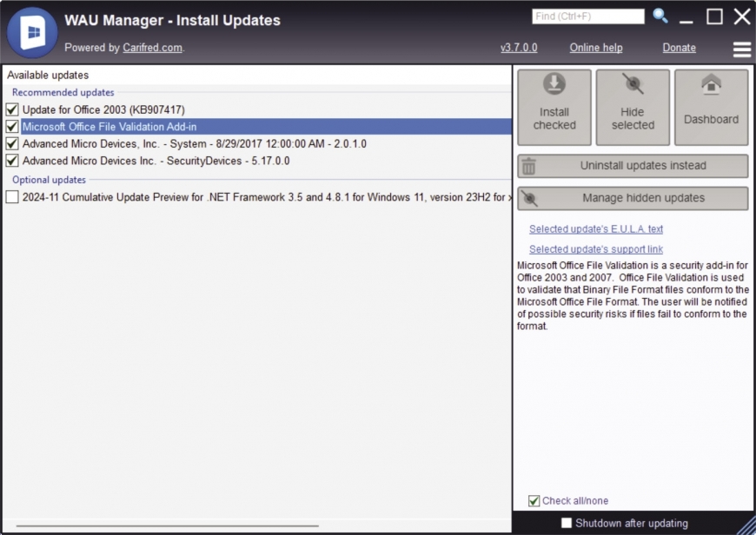The width and height of the screenshot is (756, 535).
Task: Enable Shutdown after updating checkbox
Action: click(x=567, y=523)
